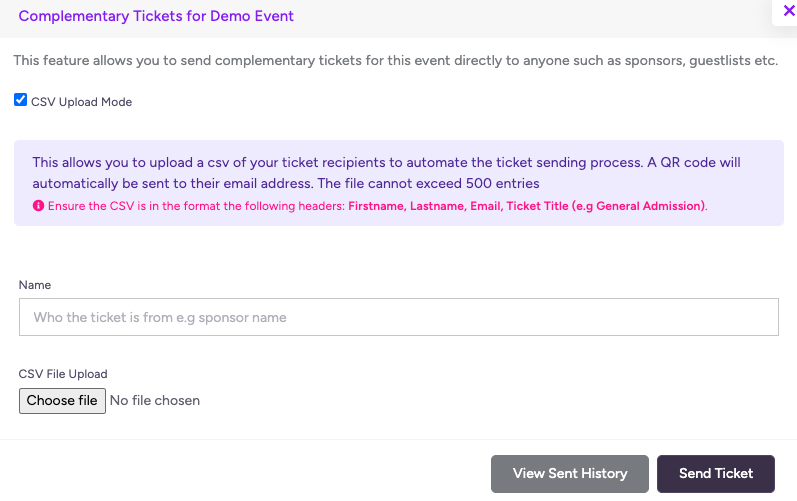Image resolution: width=797 pixels, height=501 pixels.
Task: Click the CSV File Upload label
Action: click(63, 374)
